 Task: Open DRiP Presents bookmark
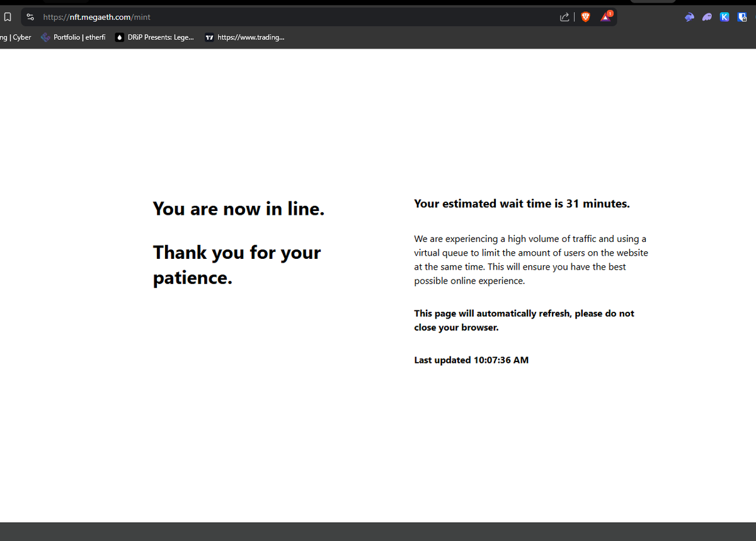tap(154, 37)
